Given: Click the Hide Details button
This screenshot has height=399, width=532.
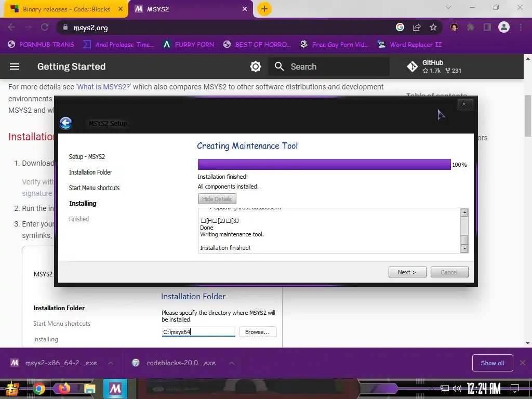Looking at the screenshot, I should tap(217, 199).
